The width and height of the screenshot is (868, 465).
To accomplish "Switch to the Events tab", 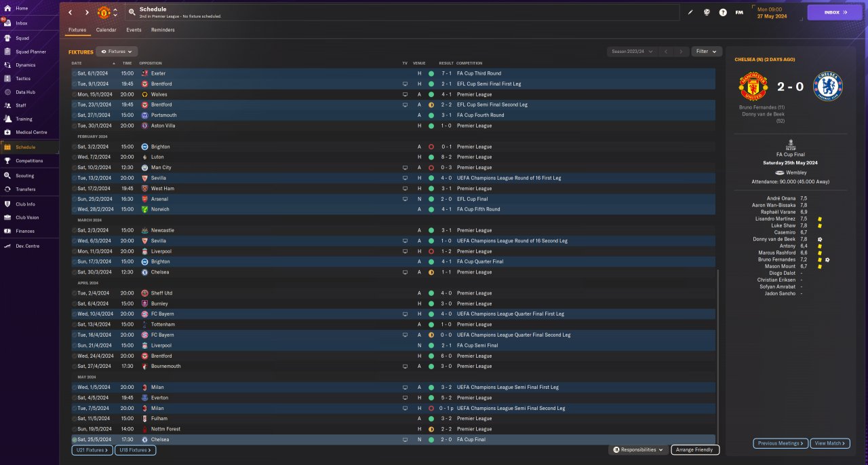I will pyautogui.click(x=134, y=30).
